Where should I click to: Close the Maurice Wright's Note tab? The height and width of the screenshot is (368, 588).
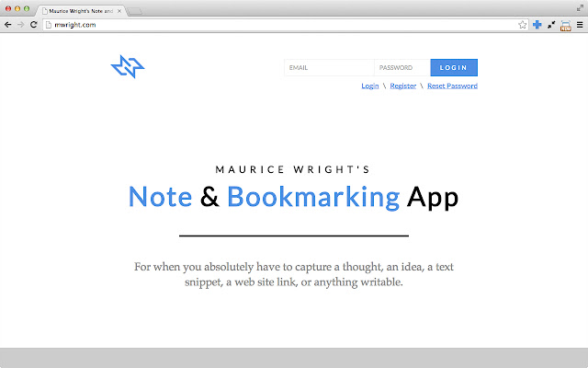pos(119,11)
